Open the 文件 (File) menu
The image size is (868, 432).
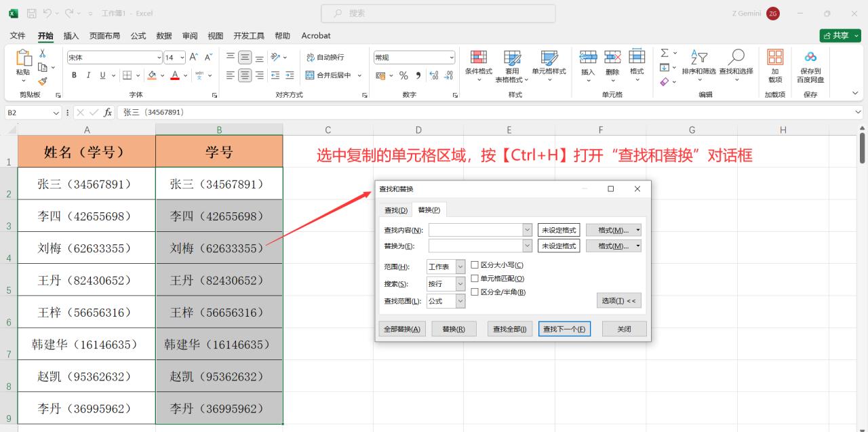point(18,35)
